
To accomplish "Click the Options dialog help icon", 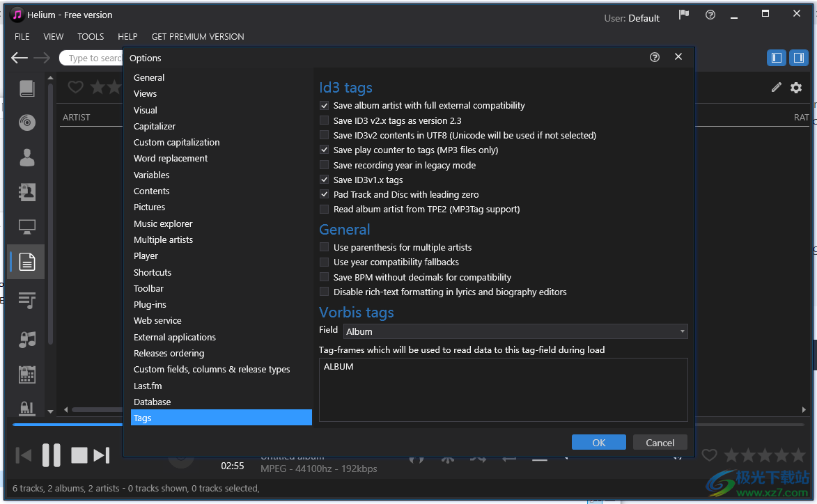I will [x=654, y=57].
